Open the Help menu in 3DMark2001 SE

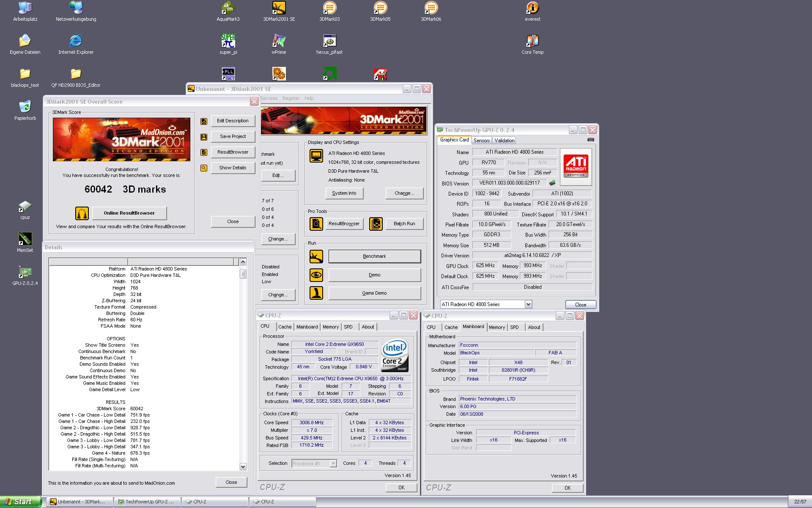pos(309,98)
